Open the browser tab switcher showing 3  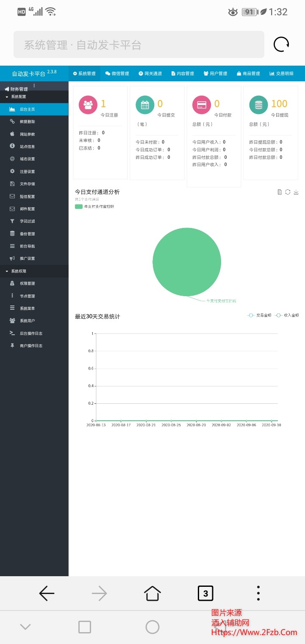[x=205, y=593]
